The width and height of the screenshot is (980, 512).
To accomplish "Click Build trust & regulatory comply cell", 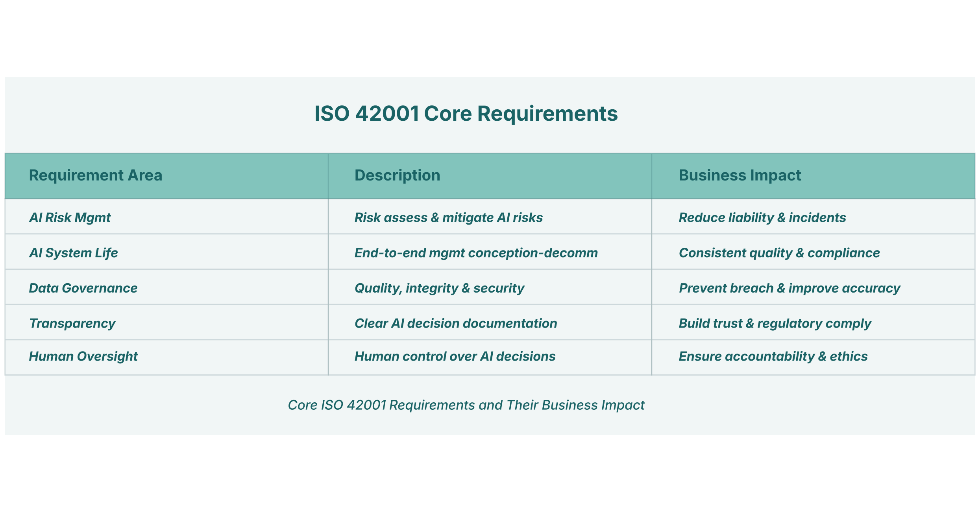I will (775, 323).
